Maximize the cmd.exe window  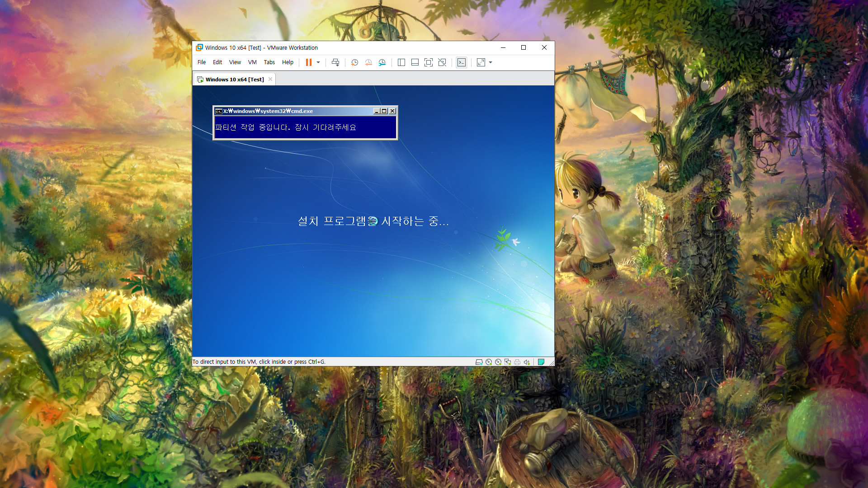(384, 111)
